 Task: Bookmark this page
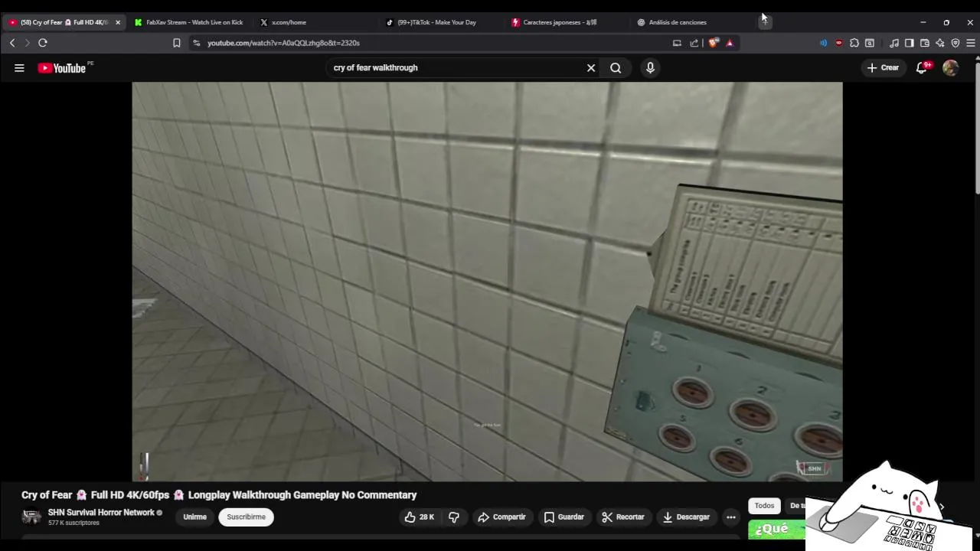[x=177, y=43]
